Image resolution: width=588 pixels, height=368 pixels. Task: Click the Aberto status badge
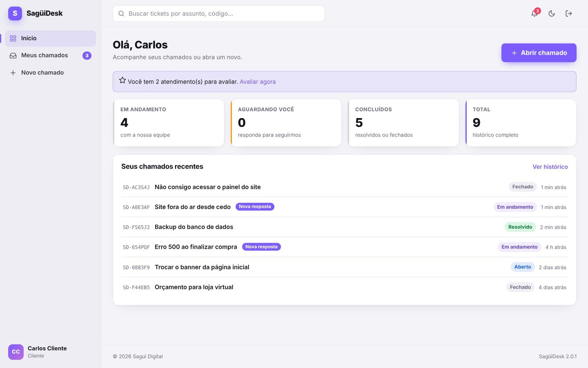pos(523,267)
